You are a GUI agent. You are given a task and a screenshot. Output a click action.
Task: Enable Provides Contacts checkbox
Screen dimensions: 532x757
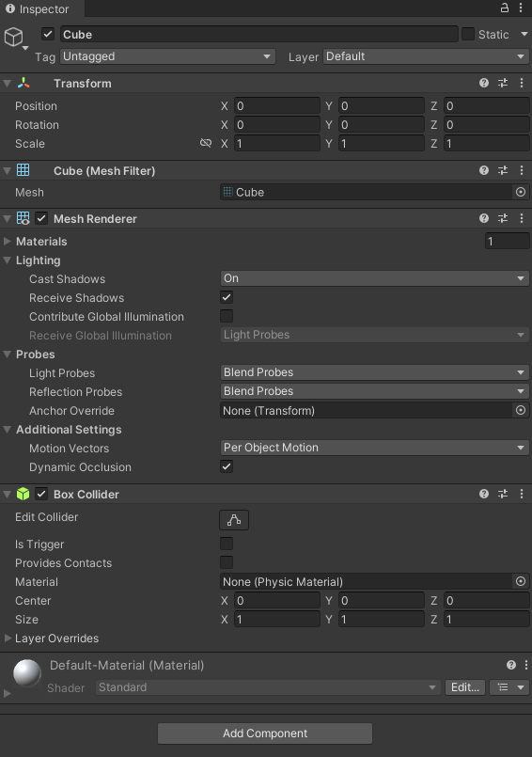[227, 562]
